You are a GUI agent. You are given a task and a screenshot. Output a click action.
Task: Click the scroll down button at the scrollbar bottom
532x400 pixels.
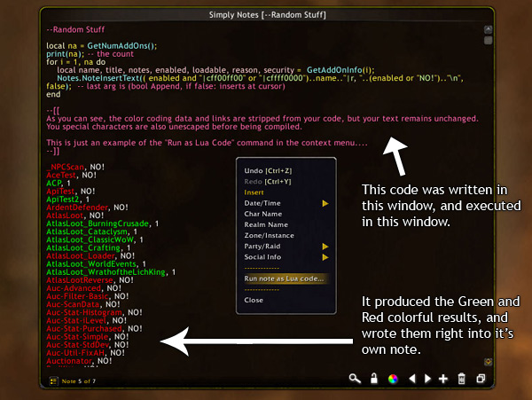click(488, 362)
